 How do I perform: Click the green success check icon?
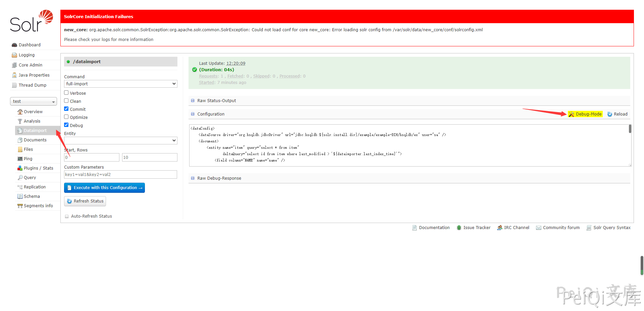(x=195, y=70)
